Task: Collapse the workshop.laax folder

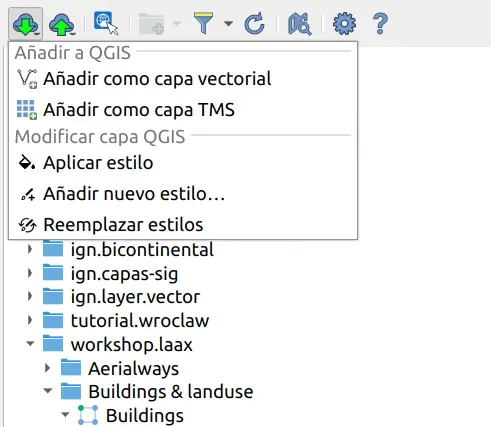Action: point(30,344)
